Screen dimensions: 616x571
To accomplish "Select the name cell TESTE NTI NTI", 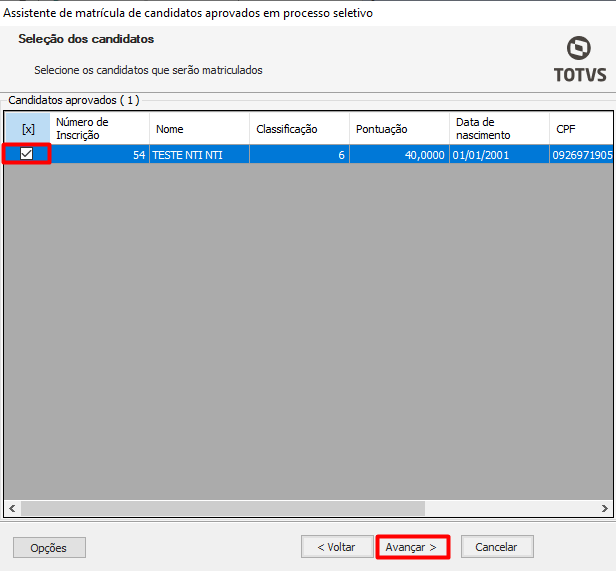I will pyautogui.click(x=199, y=155).
